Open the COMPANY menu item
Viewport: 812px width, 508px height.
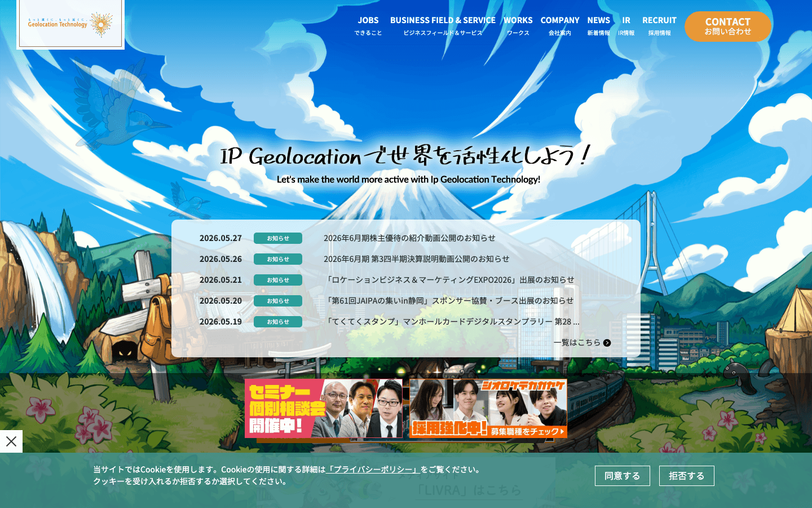pyautogui.click(x=560, y=26)
